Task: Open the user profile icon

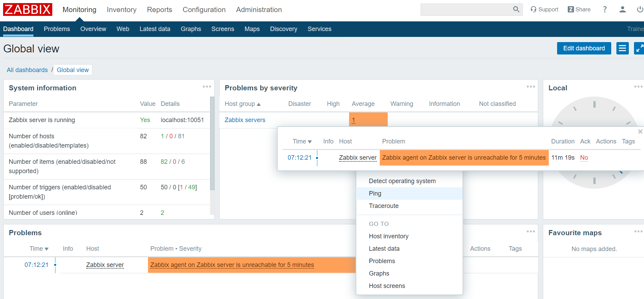Action: [623, 10]
